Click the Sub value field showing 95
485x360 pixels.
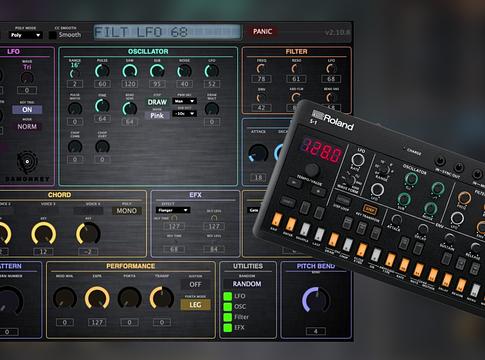[x=157, y=84]
